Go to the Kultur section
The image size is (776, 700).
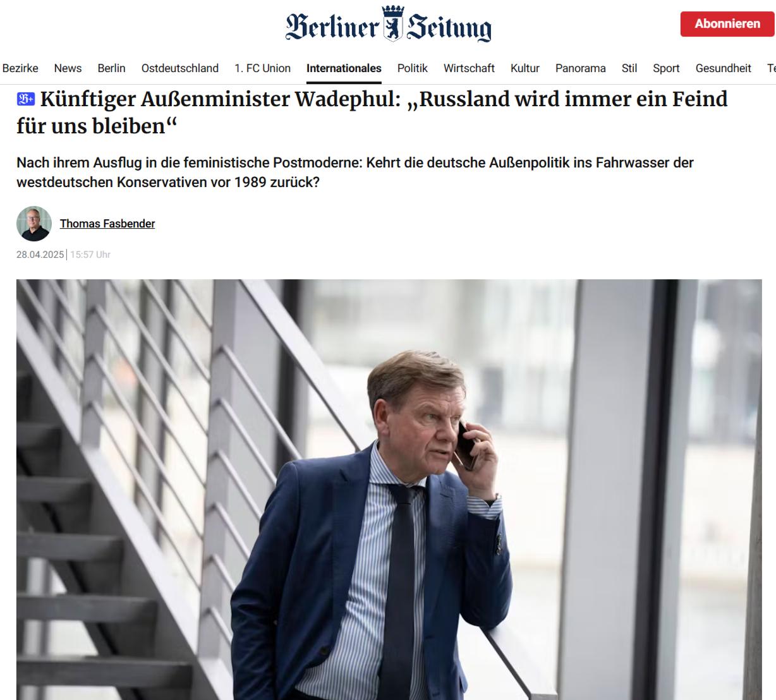pos(524,68)
